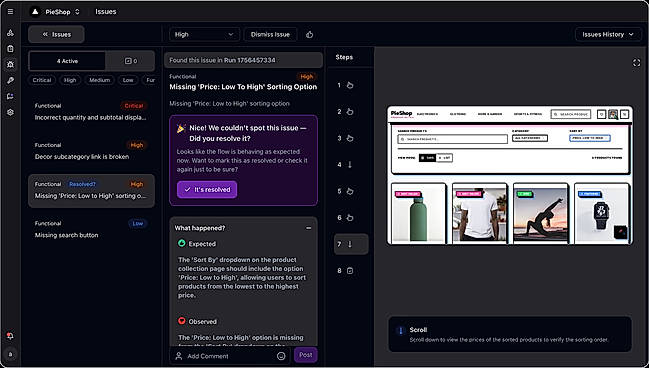Filter issues by Medium
Image resolution: width=649 pixels, height=368 pixels.
(99, 80)
